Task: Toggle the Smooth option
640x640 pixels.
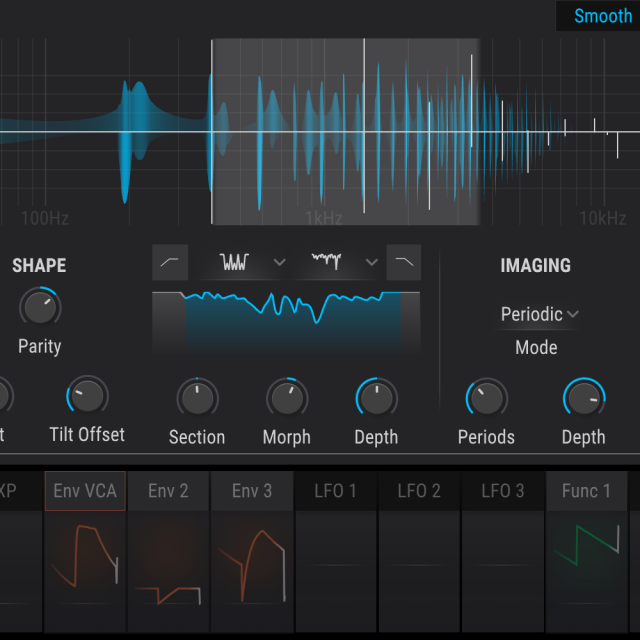Action: (602, 16)
